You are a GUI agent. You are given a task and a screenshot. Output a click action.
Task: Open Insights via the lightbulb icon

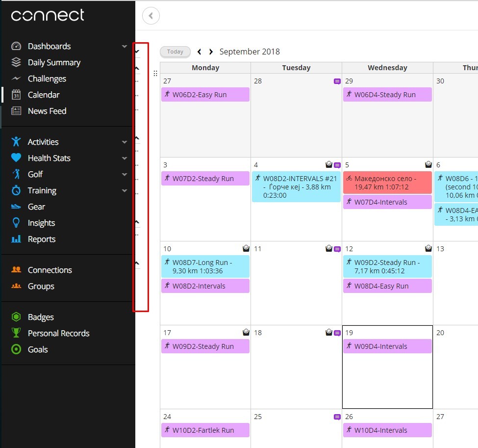[16, 223]
